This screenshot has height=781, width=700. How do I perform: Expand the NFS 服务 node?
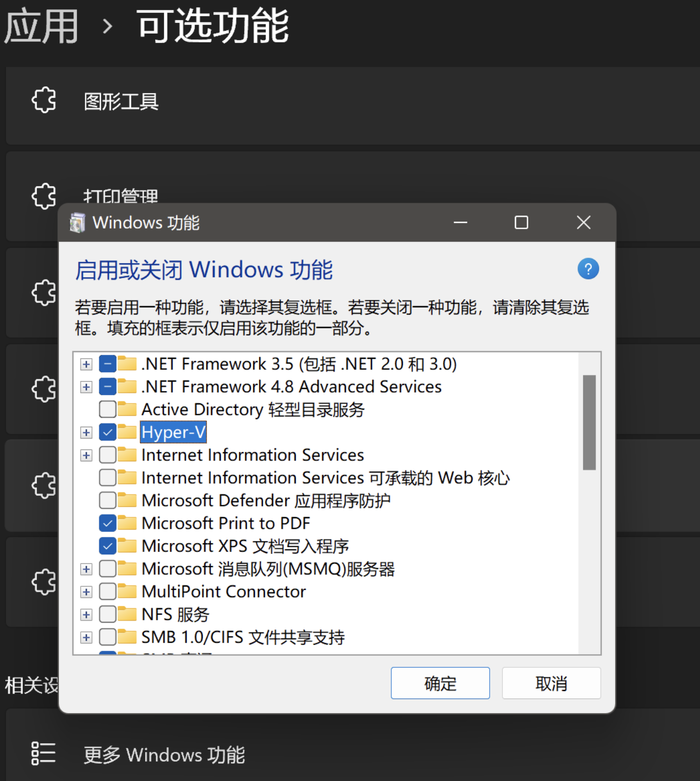click(86, 614)
